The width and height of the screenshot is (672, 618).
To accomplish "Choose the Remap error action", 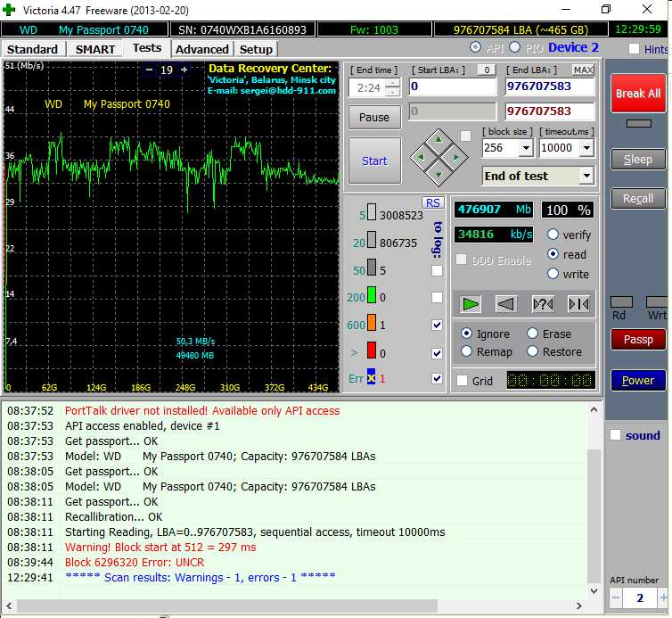I will coord(466,351).
